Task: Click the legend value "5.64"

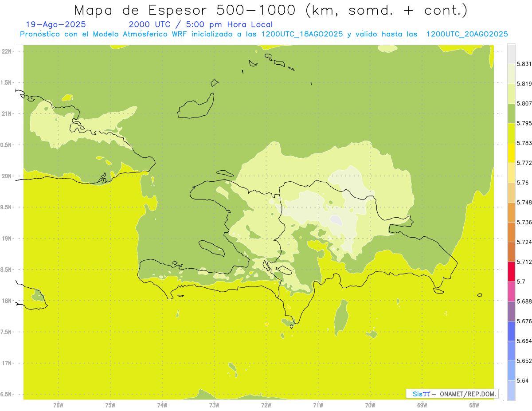Action: pos(522,380)
